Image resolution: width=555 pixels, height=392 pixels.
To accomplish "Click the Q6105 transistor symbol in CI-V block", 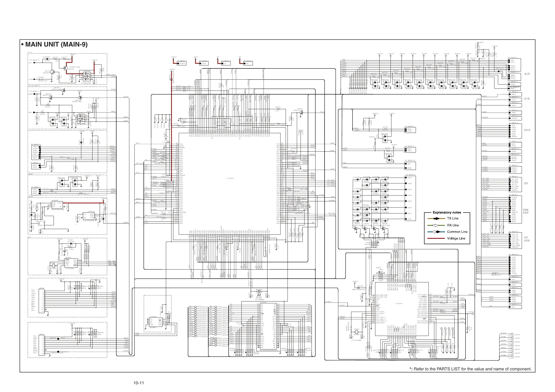I will point(53,72).
